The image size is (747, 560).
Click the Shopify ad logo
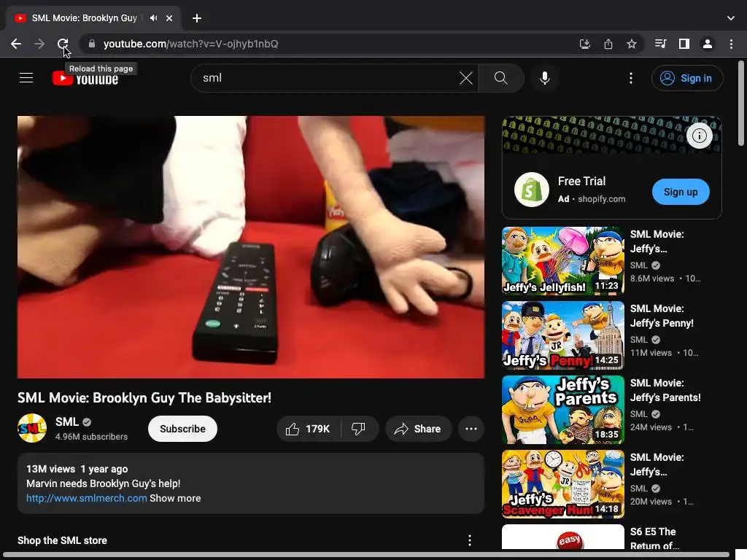coord(532,190)
